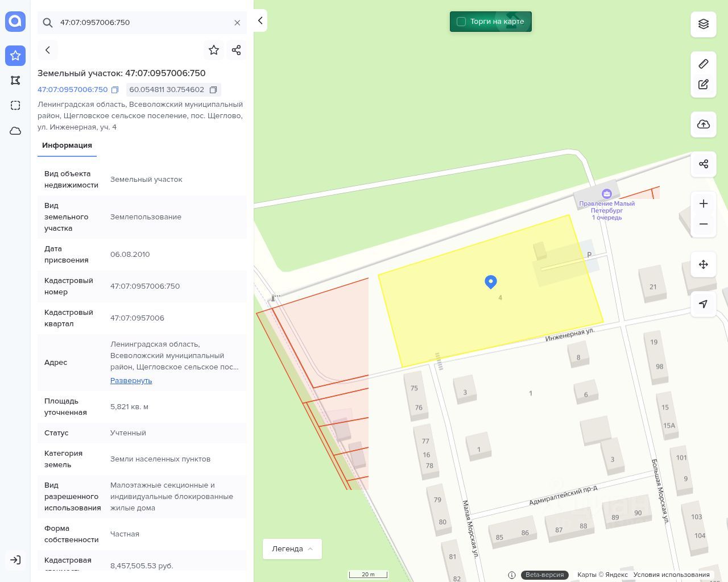The width and height of the screenshot is (728, 582).
Task: Add parcel to favorites with star
Action: point(214,50)
